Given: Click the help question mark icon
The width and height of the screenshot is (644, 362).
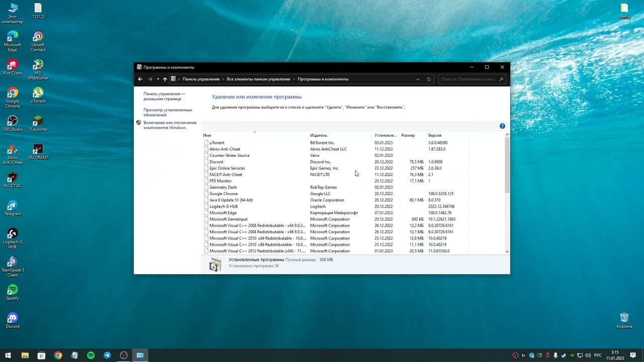Looking at the screenshot, I should coord(502,126).
